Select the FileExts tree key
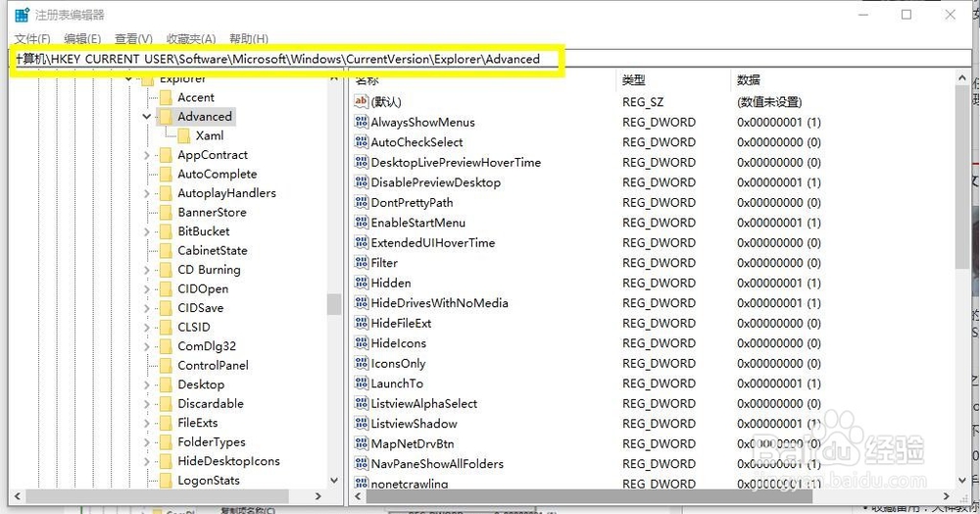The image size is (980, 514). [x=198, y=423]
